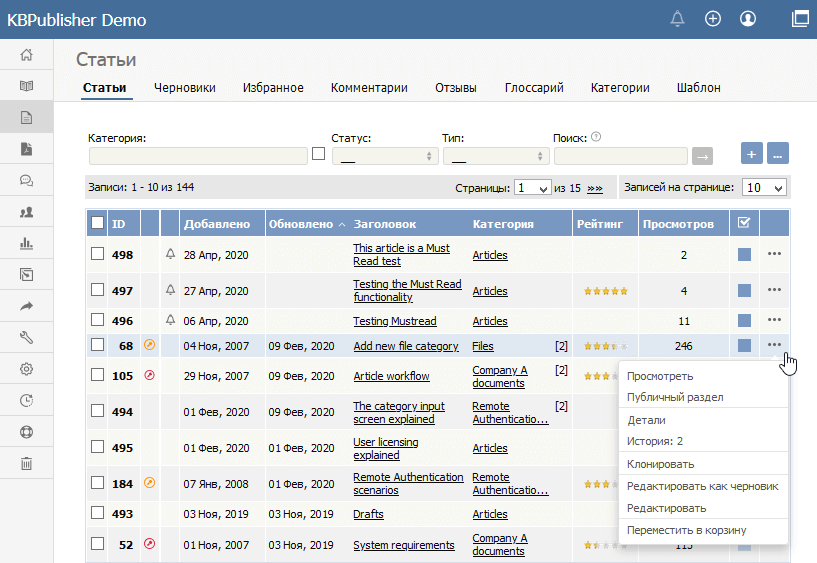The height and width of the screenshot is (563, 817).
Task: Toggle the select-all checkbox in table header
Action: point(97,223)
